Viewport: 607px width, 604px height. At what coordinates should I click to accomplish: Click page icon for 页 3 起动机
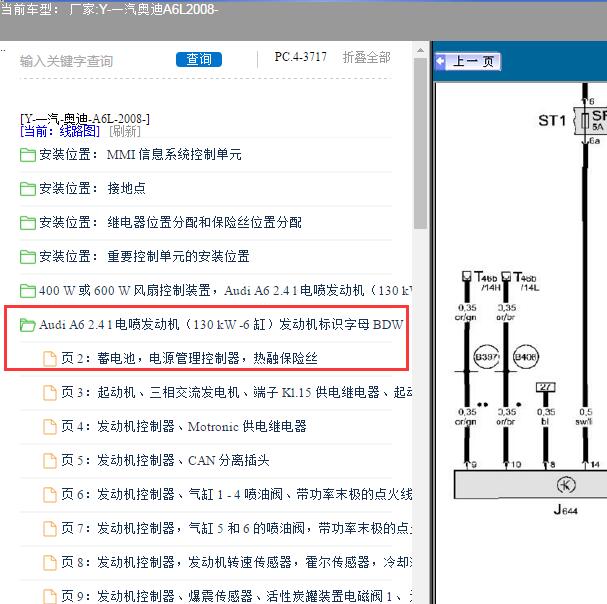(50, 393)
